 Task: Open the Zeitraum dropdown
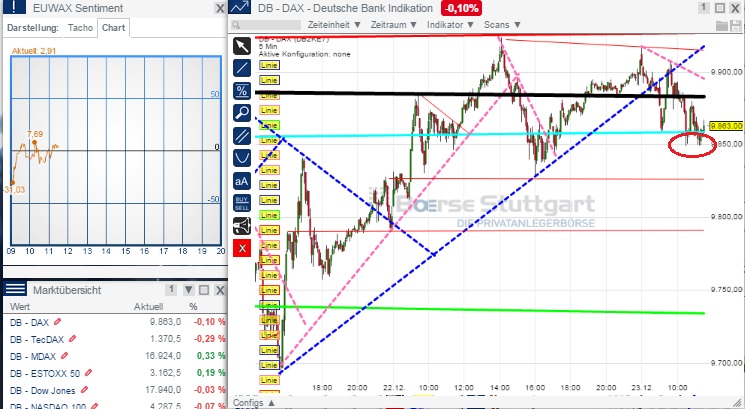tap(394, 25)
